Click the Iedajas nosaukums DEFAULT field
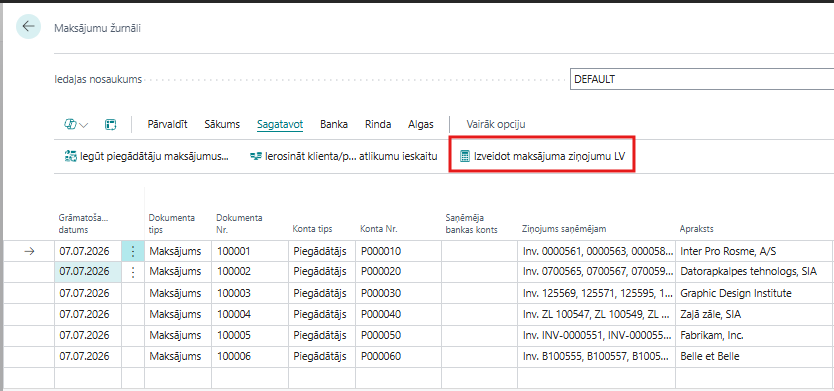834x391 pixels. 702,80
